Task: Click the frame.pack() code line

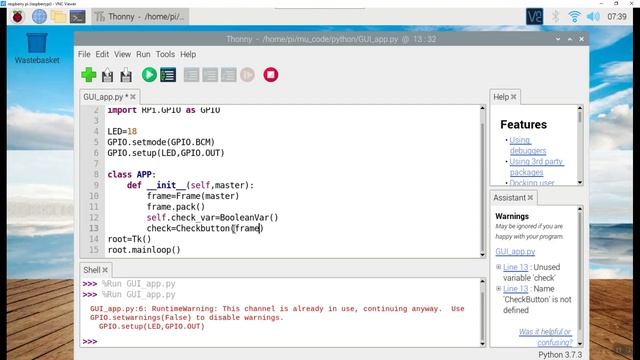Action: click(x=176, y=207)
